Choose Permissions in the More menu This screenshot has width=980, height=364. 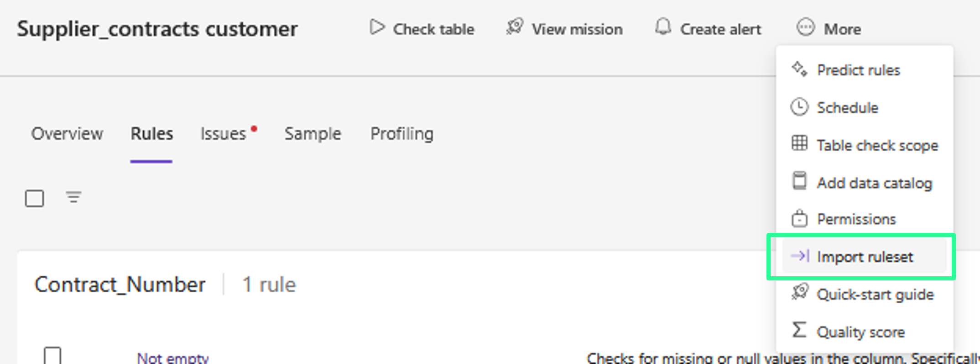(x=856, y=219)
